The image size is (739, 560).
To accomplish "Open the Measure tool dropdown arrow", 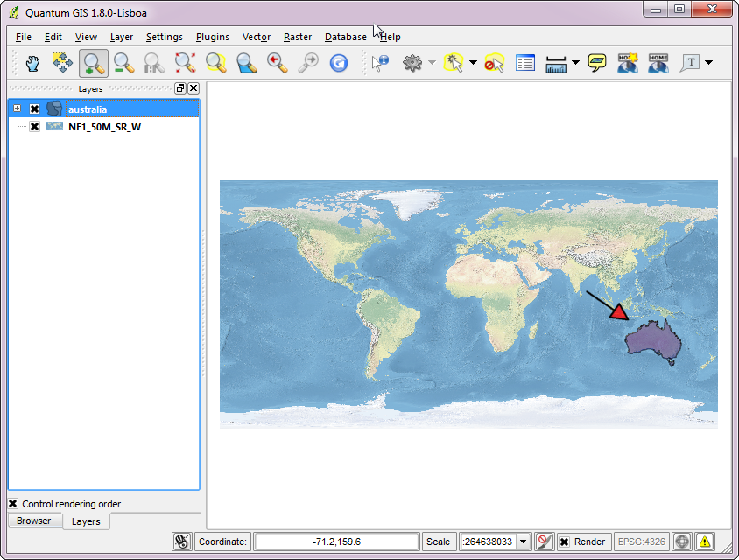I will coord(575,63).
